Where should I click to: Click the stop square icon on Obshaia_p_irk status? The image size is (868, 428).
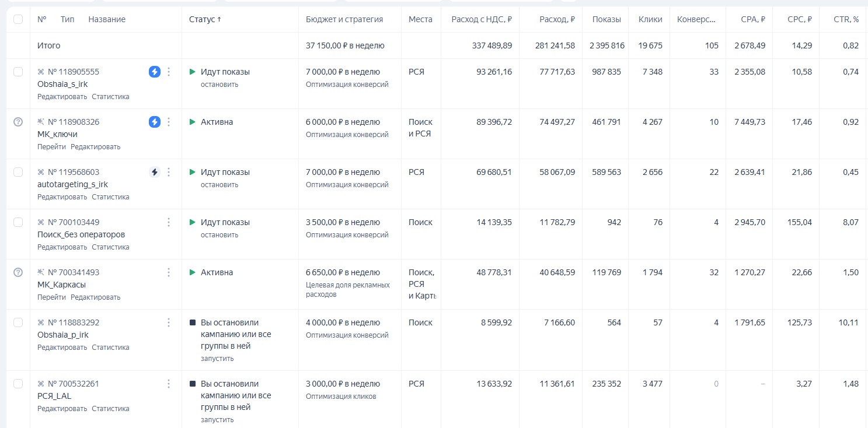click(193, 322)
